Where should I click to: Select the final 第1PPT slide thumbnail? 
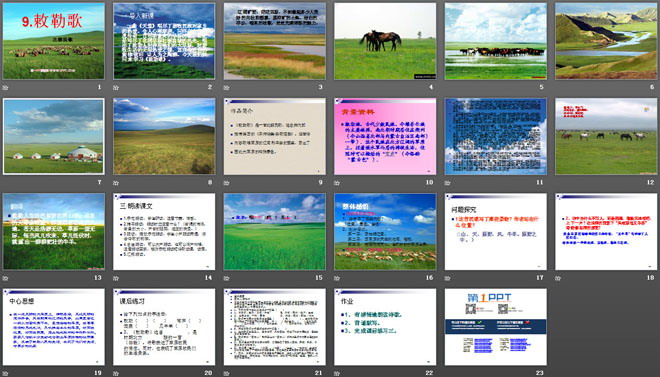[x=496, y=327]
